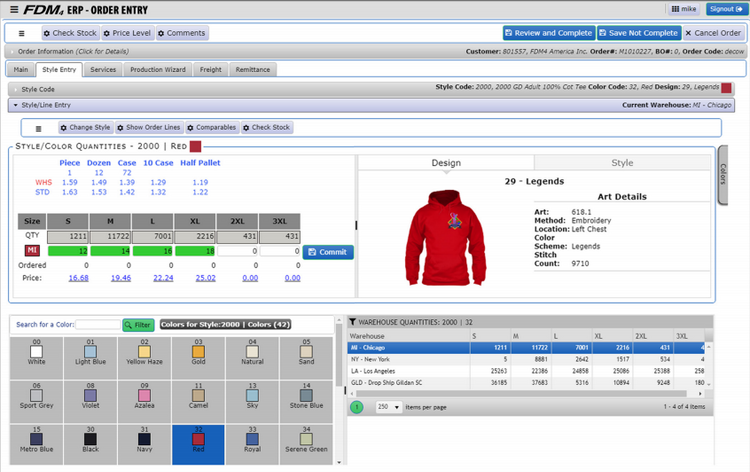Image resolution: width=750 pixels, height=472 pixels.
Task: Show the Design panel tab
Action: click(446, 163)
